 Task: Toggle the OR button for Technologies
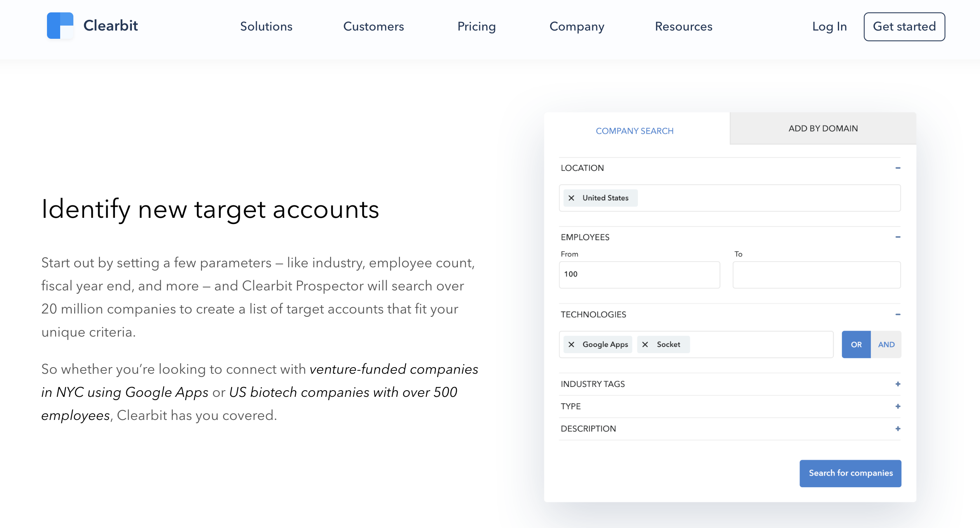pyautogui.click(x=857, y=344)
